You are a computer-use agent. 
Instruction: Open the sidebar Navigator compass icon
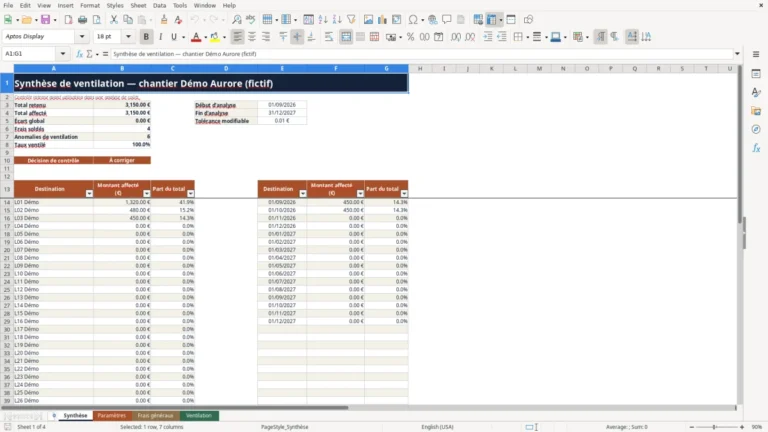pos(756,129)
